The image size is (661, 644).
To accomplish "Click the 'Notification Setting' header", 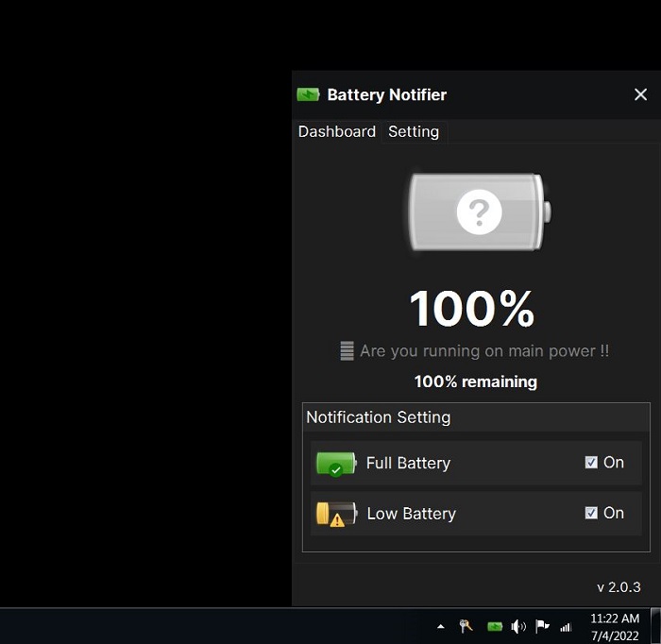I will [x=378, y=417].
